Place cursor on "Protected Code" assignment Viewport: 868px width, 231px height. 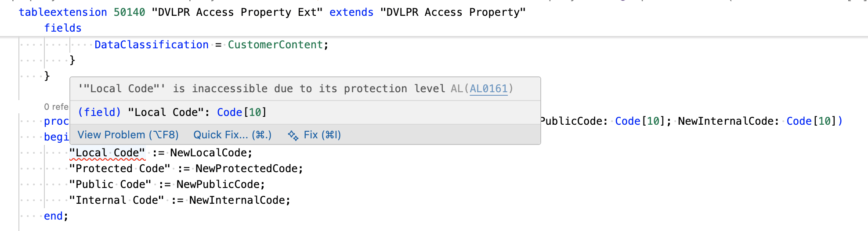click(119, 169)
